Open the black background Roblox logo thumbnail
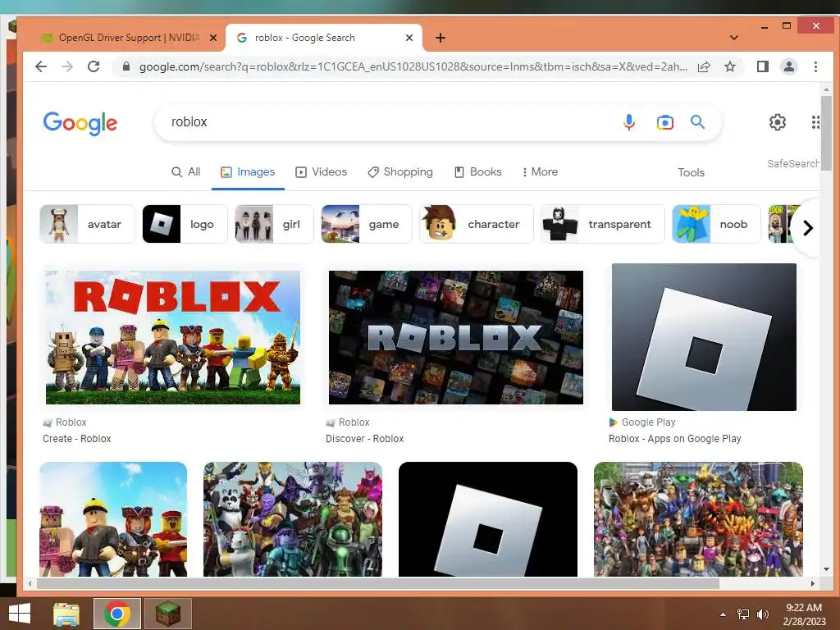840x630 pixels. point(488,519)
